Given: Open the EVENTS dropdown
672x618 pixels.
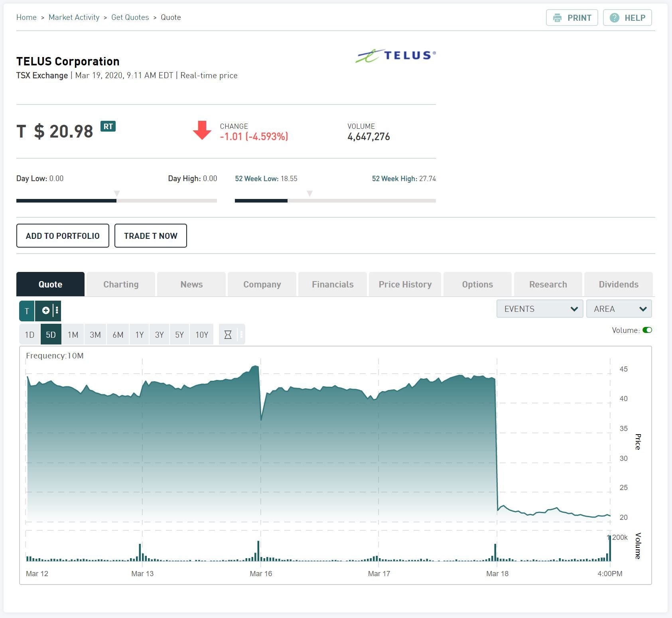Looking at the screenshot, I should pos(539,309).
